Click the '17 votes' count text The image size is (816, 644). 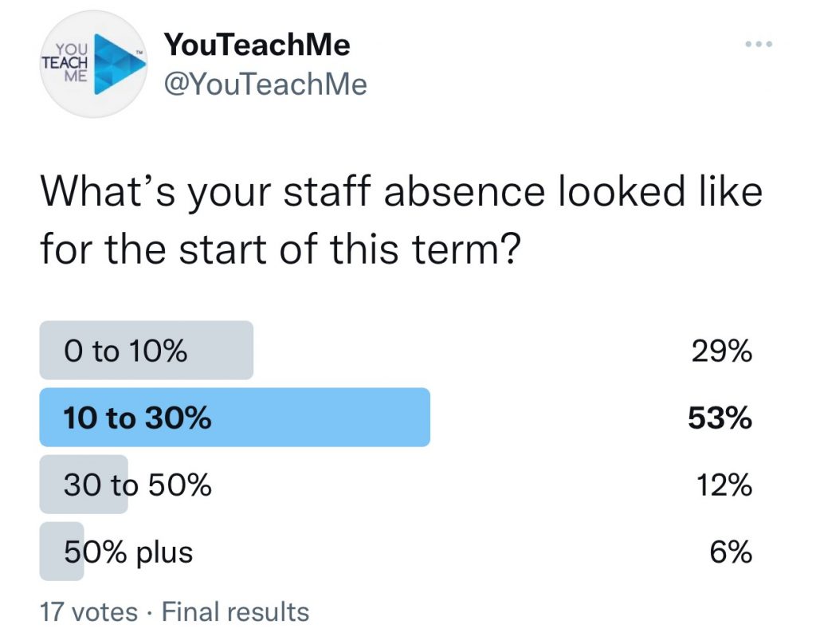point(89,612)
